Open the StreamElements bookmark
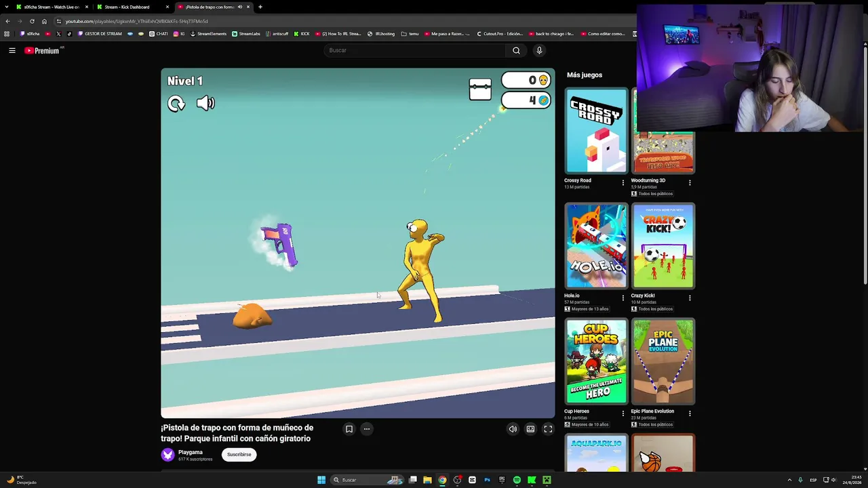 click(209, 34)
